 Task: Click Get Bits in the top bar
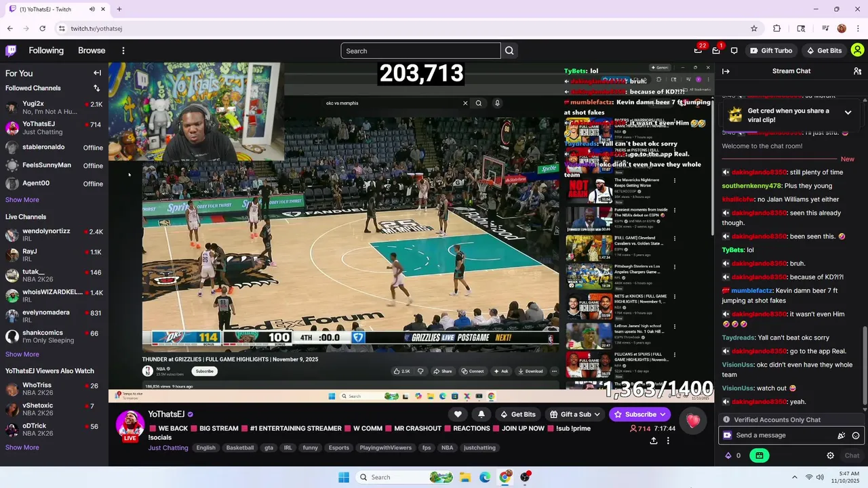(824, 50)
